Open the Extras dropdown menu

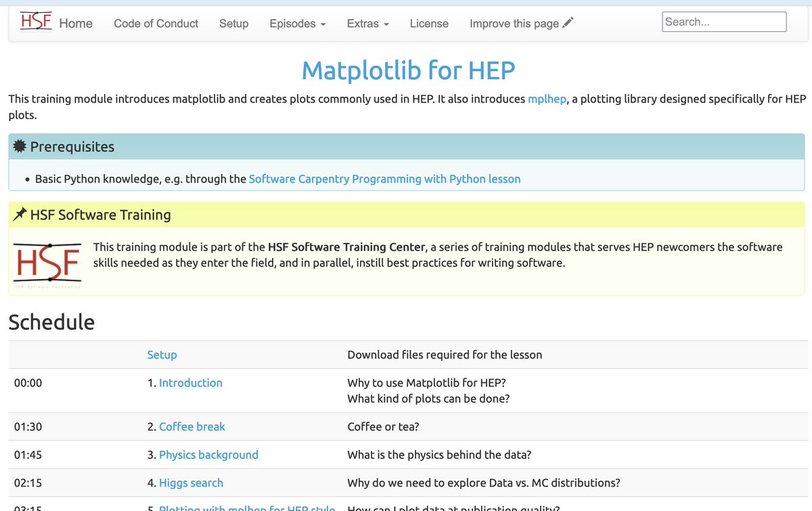coord(368,24)
